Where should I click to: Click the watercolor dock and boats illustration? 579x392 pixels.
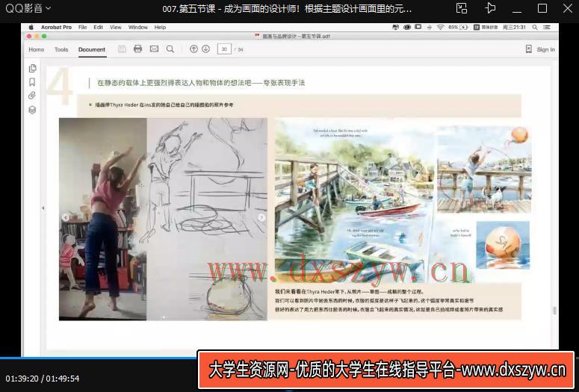point(354,201)
